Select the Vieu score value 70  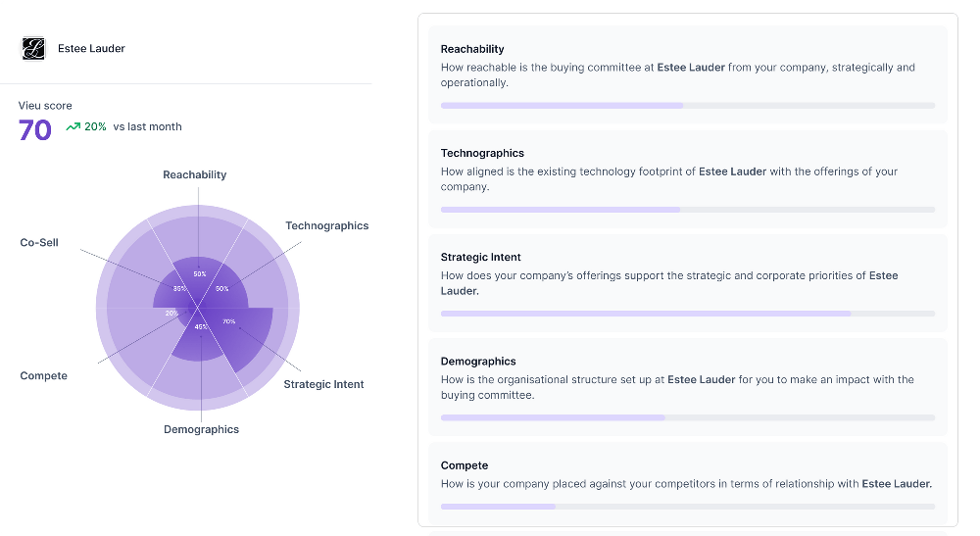point(35,129)
